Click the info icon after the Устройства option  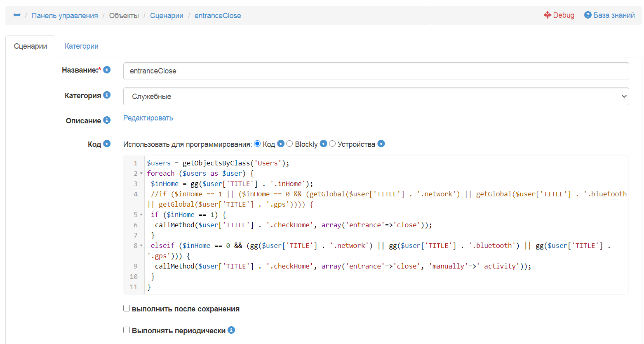click(381, 144)
